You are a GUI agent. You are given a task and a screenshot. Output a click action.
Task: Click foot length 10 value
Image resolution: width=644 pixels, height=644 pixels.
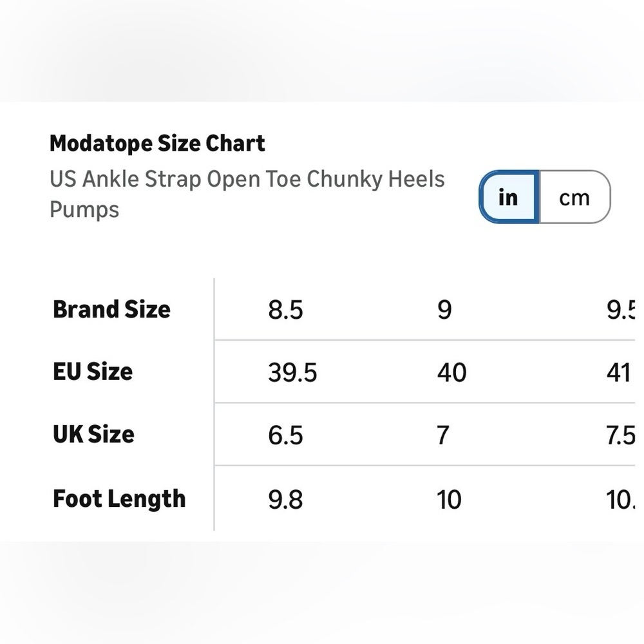450,500
